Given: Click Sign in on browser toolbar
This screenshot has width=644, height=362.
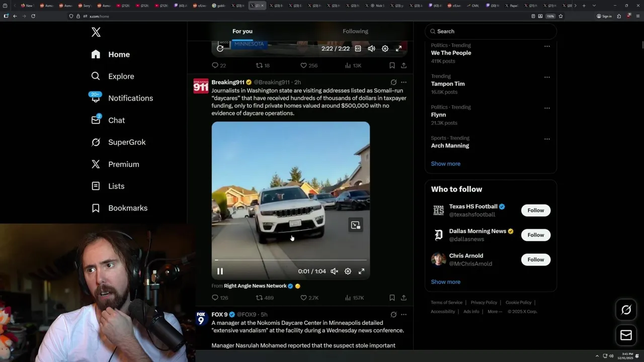Looking at the screenshot, I should coord(604,16).
